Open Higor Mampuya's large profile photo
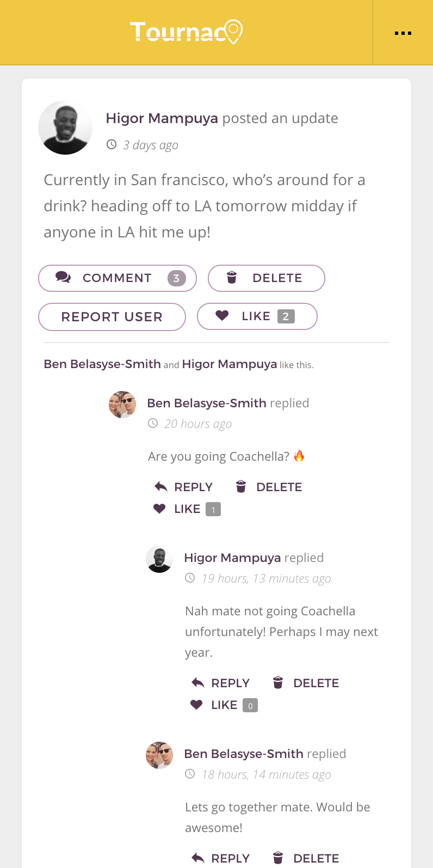This screenshot has height=868, width=433. pyautogui.click(x=65, y=127)
